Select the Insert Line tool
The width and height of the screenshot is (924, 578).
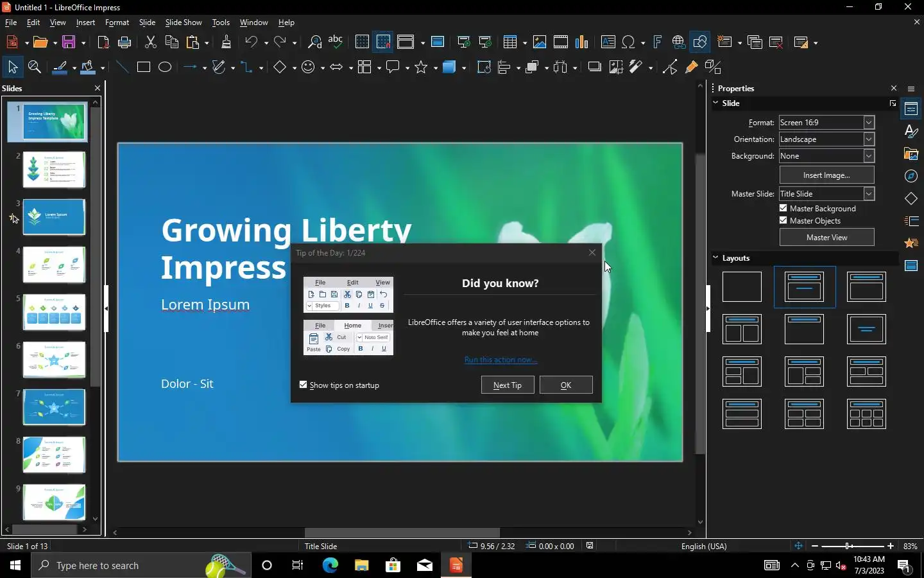tap(122, 67)
